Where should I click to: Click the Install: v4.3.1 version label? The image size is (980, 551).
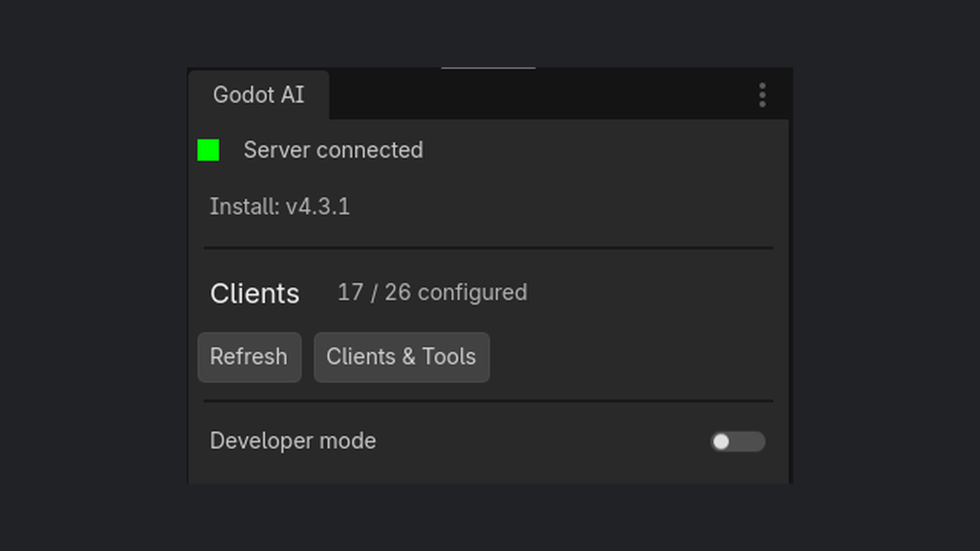279,207
